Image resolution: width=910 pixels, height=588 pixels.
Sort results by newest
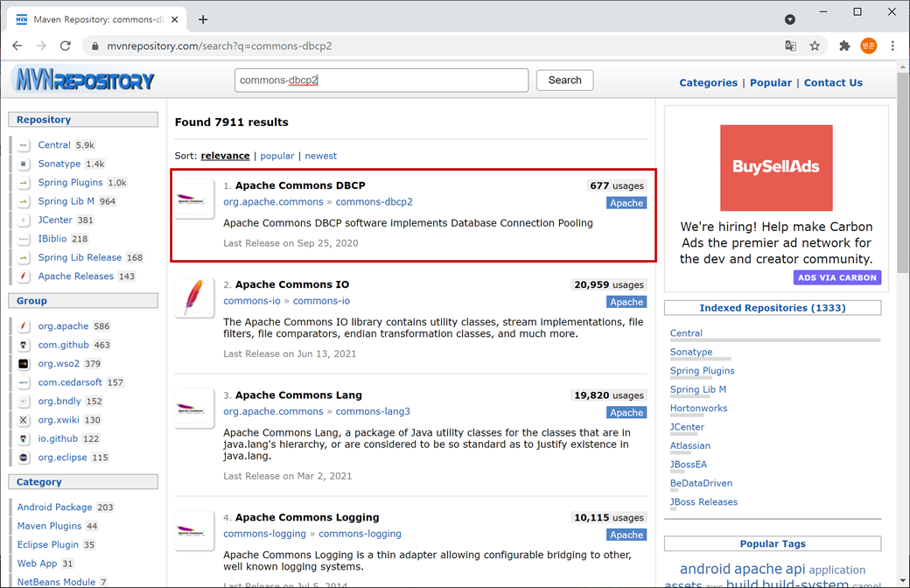[x=320, y=156]
